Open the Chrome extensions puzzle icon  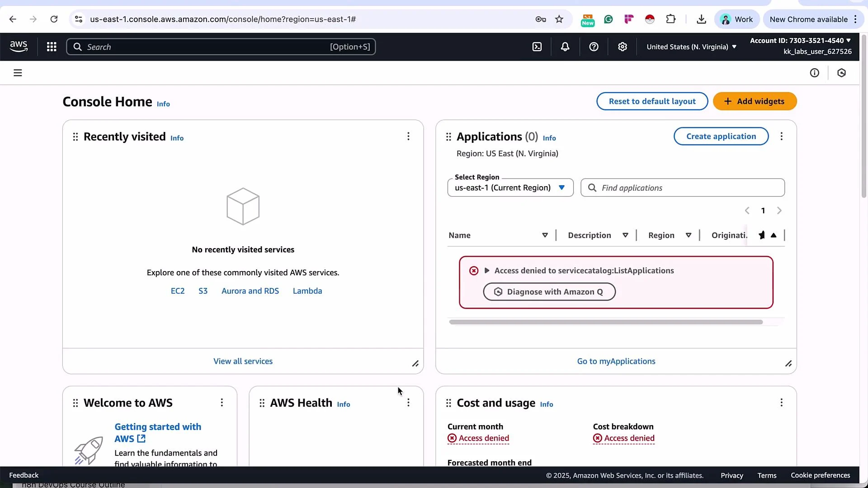tap(671, 19)
